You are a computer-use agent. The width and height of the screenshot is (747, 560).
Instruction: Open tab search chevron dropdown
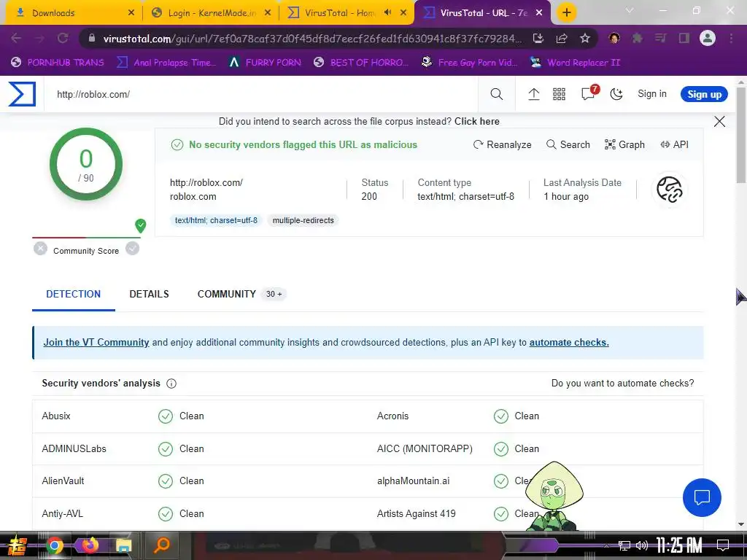tap(630, 10)
